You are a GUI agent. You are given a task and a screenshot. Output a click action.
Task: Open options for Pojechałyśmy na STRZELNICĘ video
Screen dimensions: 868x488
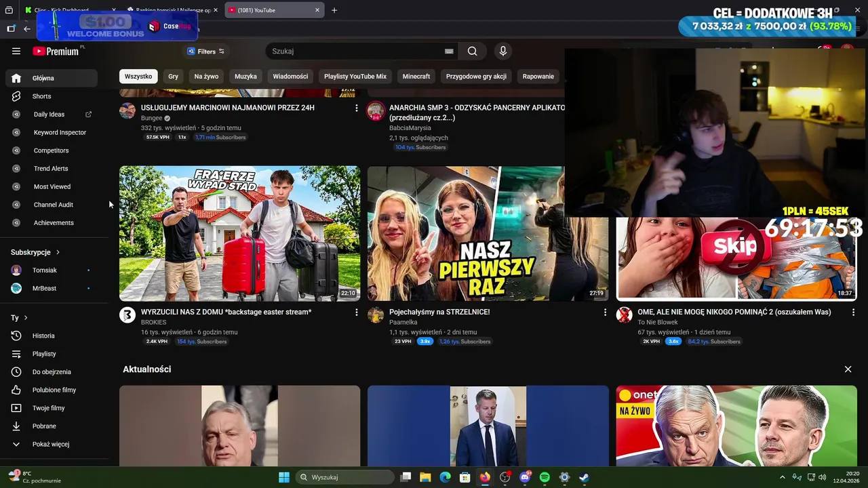click(x=605, y=312)
